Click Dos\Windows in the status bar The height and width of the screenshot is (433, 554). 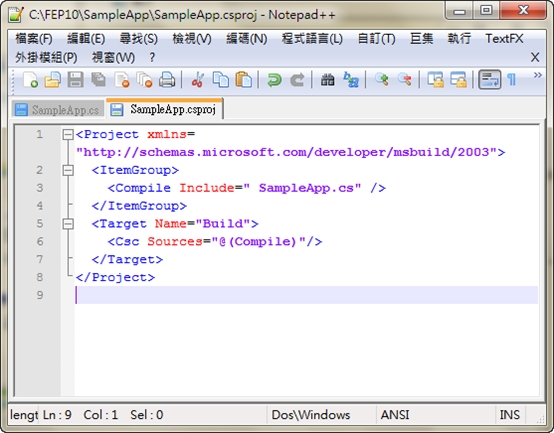coord(311,415)
